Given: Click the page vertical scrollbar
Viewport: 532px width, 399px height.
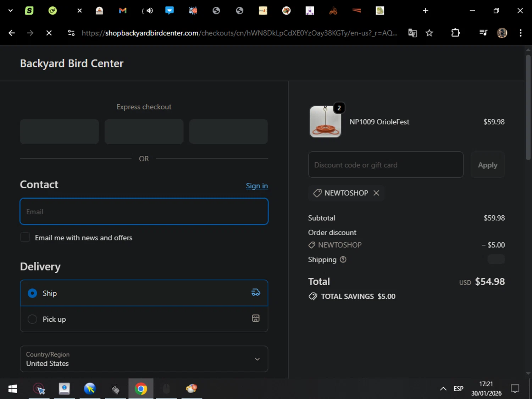Looking at the screenshot, I should [x=528, y=107].
